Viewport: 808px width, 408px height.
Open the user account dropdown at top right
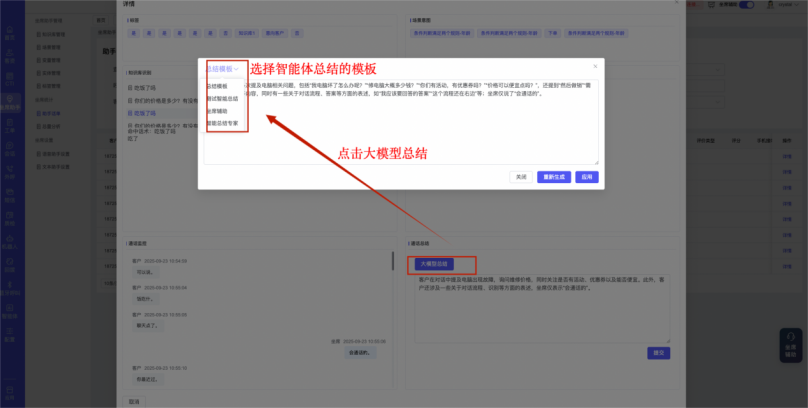783,5
